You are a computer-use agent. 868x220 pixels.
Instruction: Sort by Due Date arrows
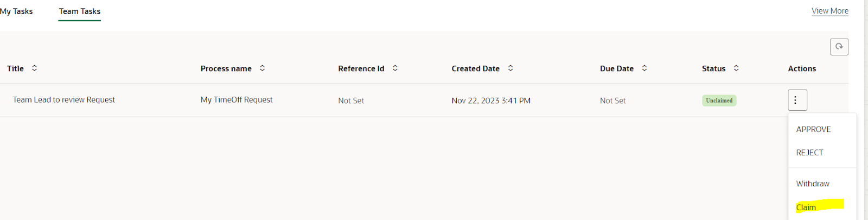pyautogui.click(x=644, y=68)
